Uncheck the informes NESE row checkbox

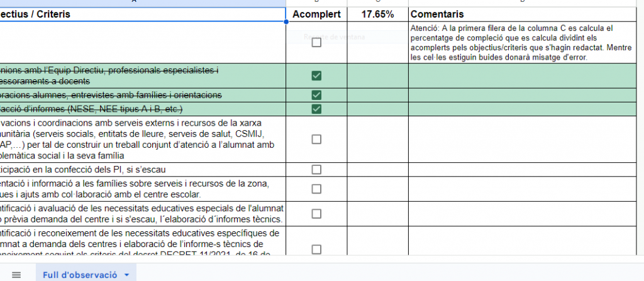coord(316,109)
